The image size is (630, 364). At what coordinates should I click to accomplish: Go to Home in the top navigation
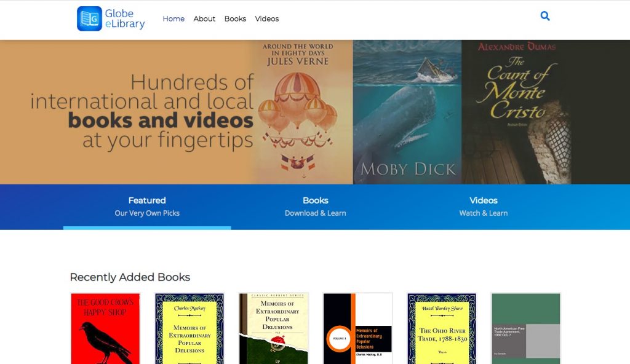point(173,19)
